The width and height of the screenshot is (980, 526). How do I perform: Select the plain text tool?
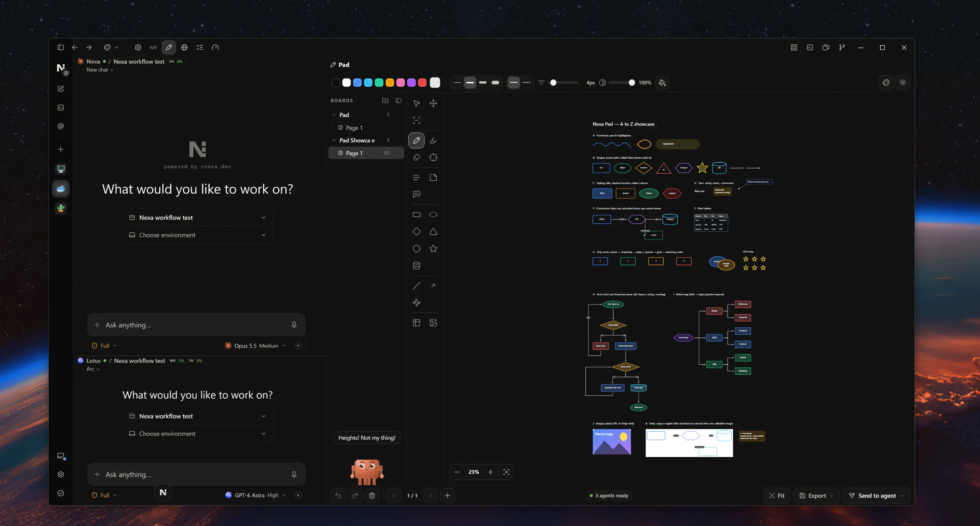point(416,178)
